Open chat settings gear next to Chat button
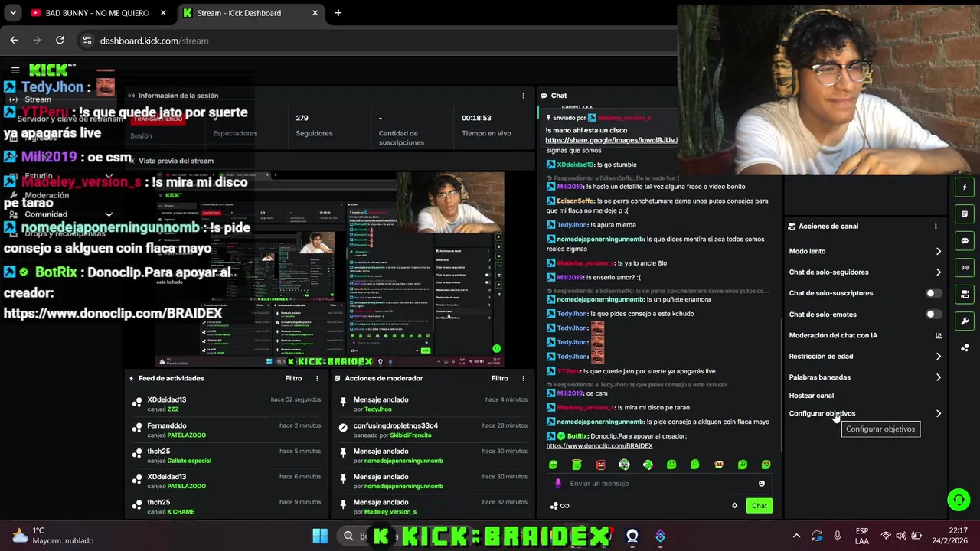Screen dimensions: 980x551 pyautogui.click(x=734, y=506)
